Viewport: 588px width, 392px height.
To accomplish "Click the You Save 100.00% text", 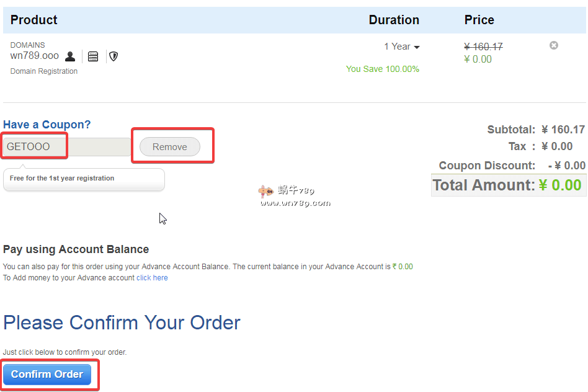I will 382,69.
